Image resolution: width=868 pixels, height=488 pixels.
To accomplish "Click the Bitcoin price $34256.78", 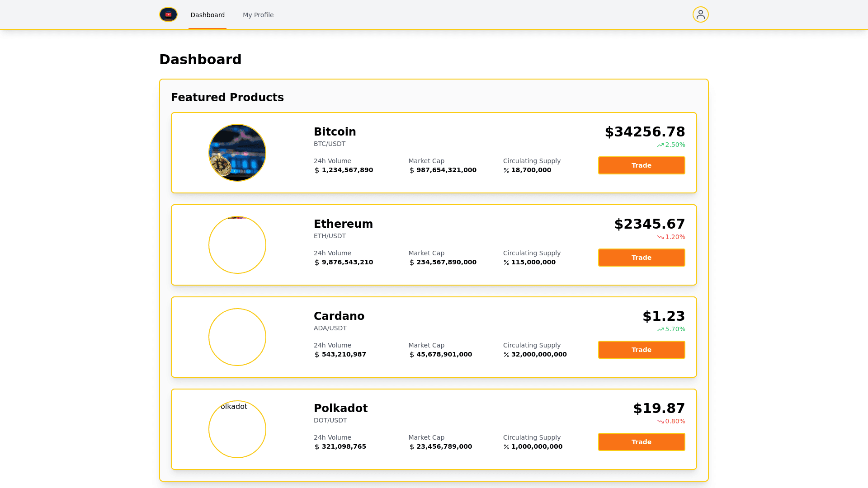I will 645,132.
